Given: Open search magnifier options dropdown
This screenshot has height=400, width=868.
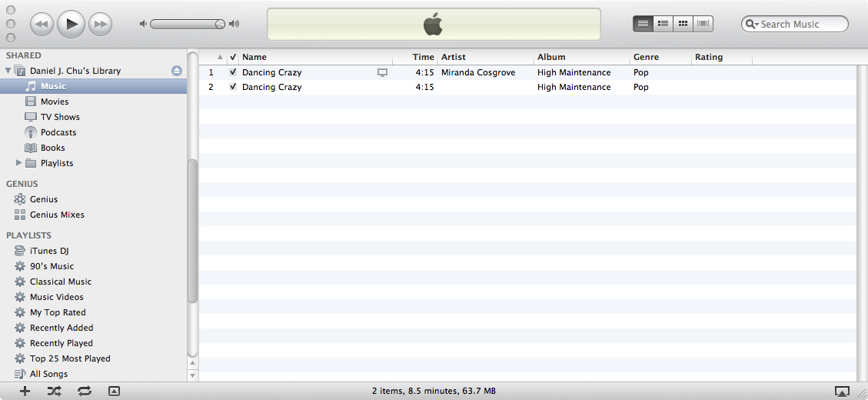Looking at the screenshot, I should [752, 24].
